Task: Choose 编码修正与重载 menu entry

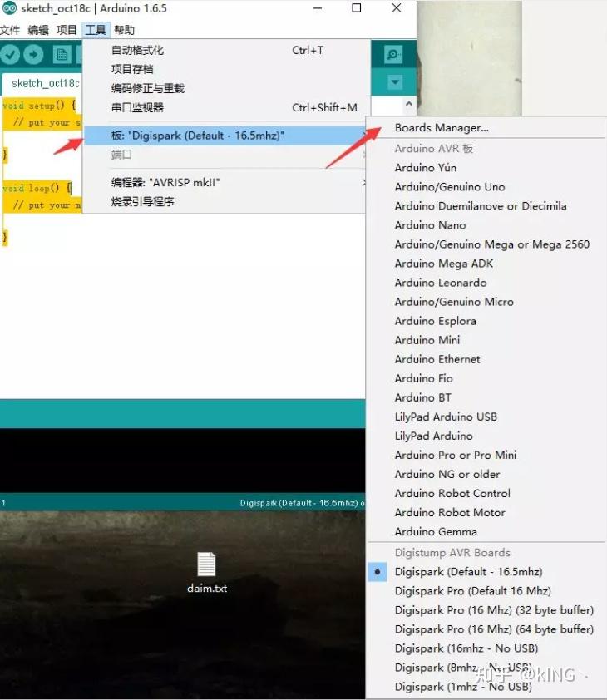Action: click(226, 88)
